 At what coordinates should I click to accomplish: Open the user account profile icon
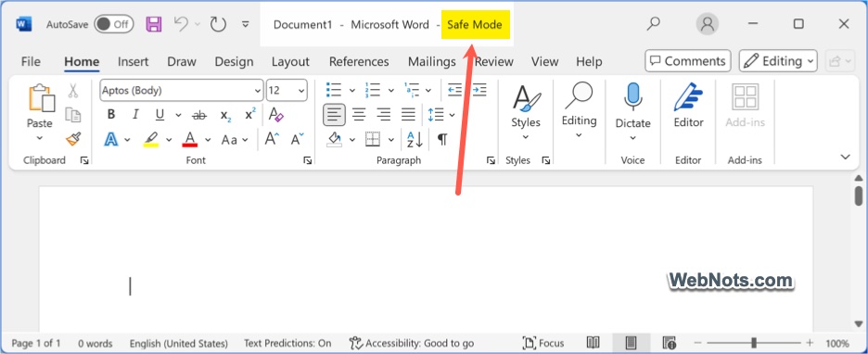(707, 24)
